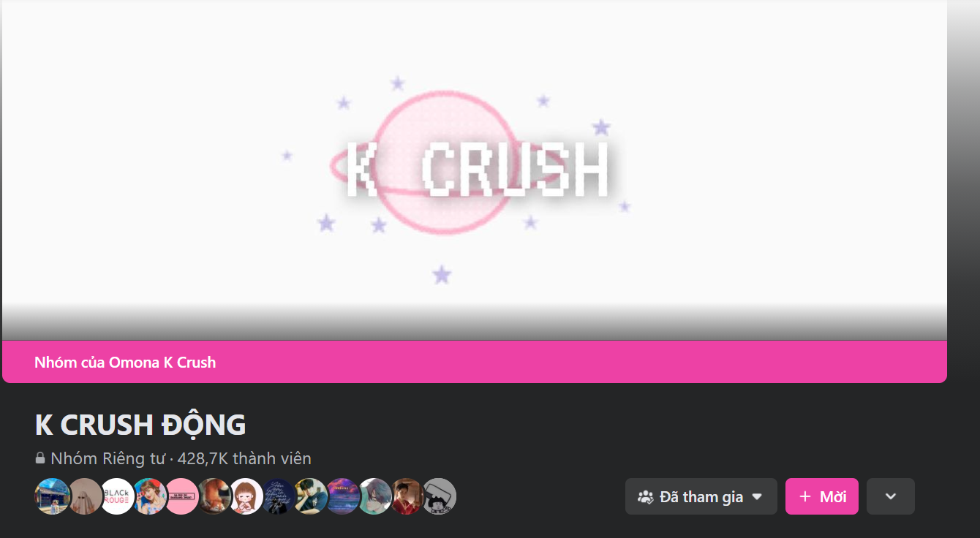Open the red fox member avatar
This screenshot has width=980, height=538.
[x=214, y=496]
